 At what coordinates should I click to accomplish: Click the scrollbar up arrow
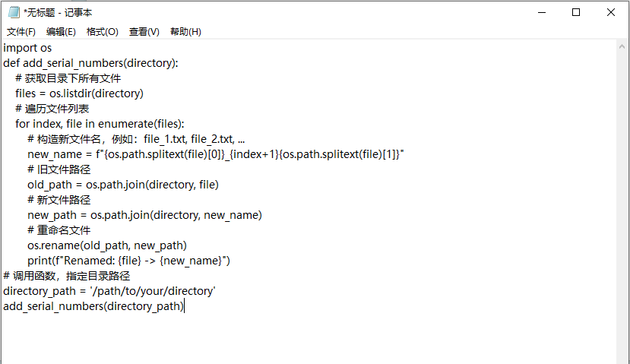(622, 46)
